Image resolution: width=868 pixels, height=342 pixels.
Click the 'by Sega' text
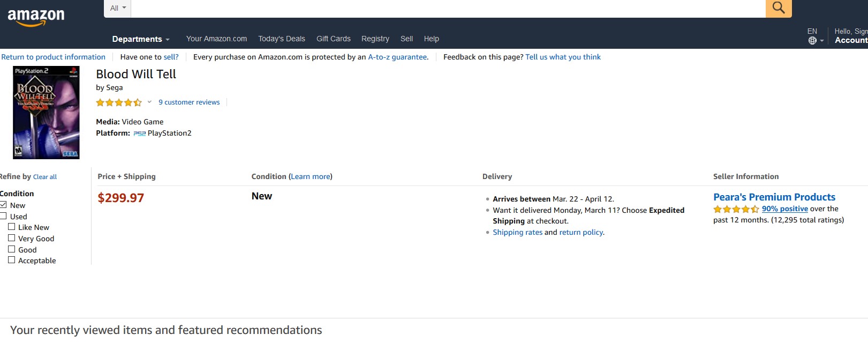(109, 87)
